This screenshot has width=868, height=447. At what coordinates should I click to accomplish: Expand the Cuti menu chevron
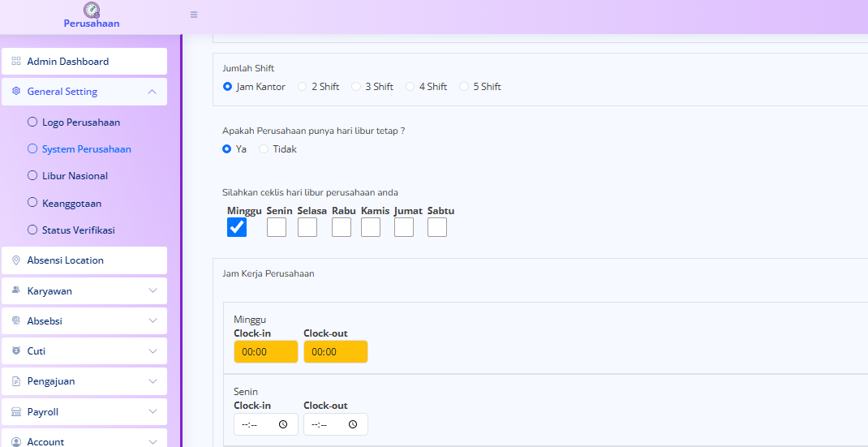[153, 351]
